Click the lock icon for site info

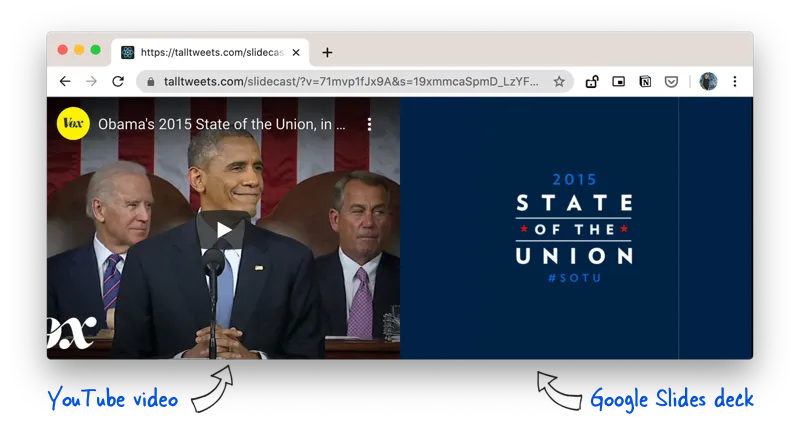click(x=151, y=82)
